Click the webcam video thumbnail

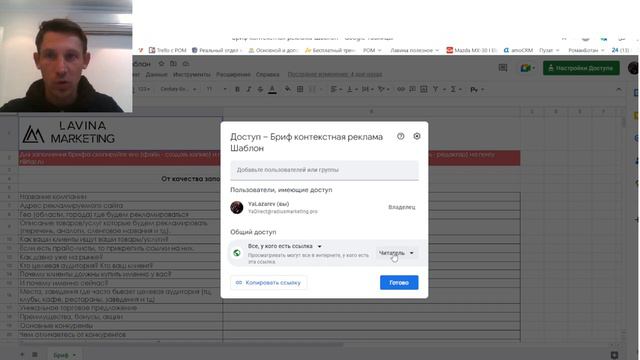click(x=66, y=56)
